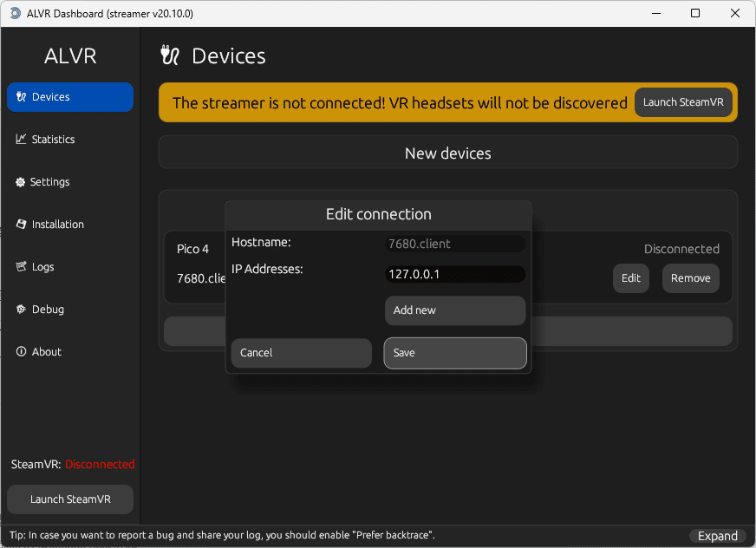
Task: Remove the Pico 4 device
Action: (x=690, y=278)
